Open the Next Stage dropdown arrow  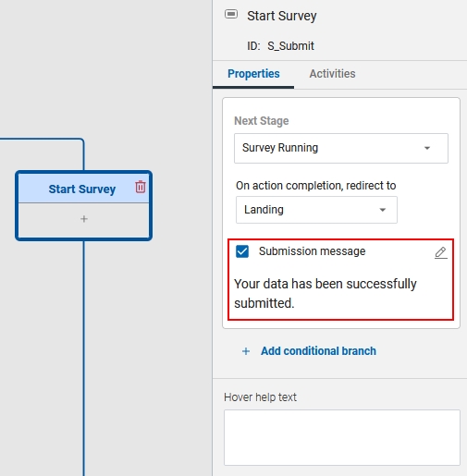tap(427, 148)
